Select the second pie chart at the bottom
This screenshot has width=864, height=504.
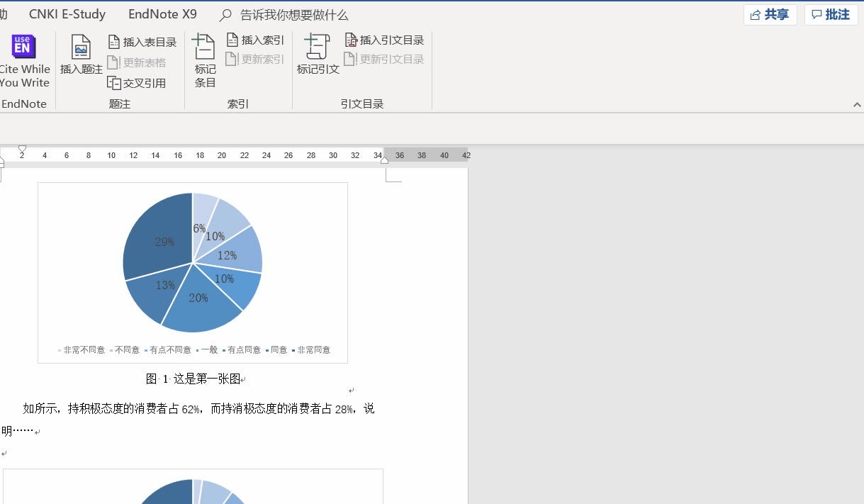[x=192, y=493]
